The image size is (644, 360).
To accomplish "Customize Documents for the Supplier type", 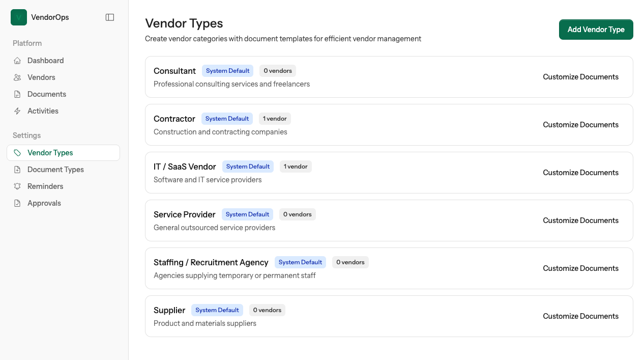I will pyautogui.click(x=580, y=316).
